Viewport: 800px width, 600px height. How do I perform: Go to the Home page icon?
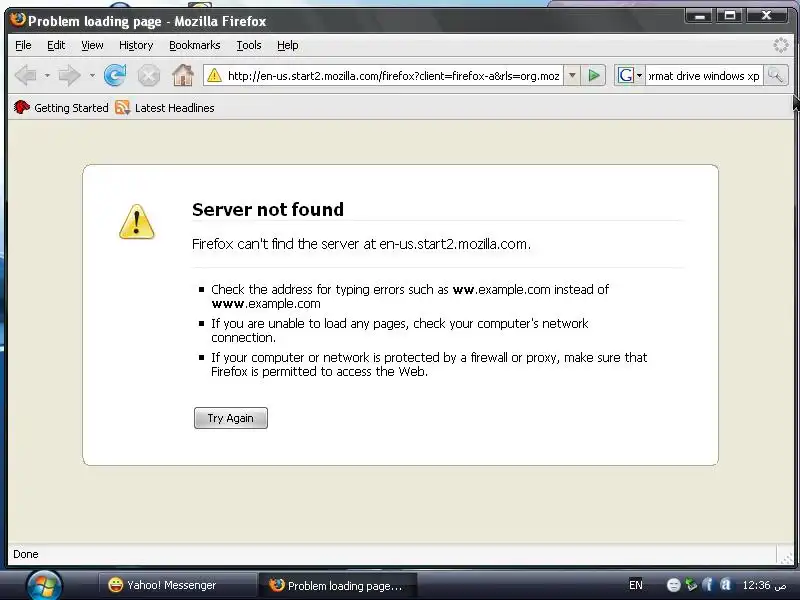183,76
